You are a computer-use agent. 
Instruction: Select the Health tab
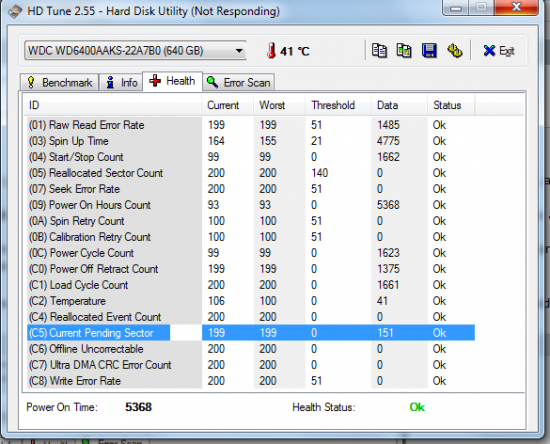click(172, 81)
